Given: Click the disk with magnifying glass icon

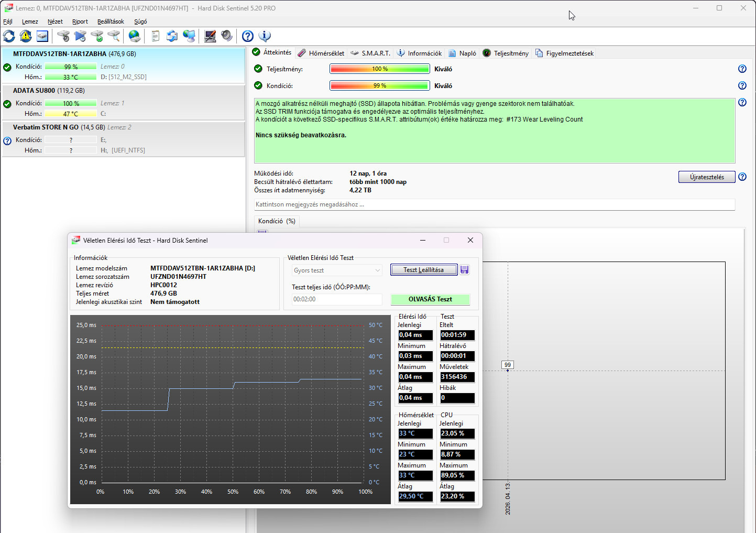Looking at the screenshot, I should [114, 36].
